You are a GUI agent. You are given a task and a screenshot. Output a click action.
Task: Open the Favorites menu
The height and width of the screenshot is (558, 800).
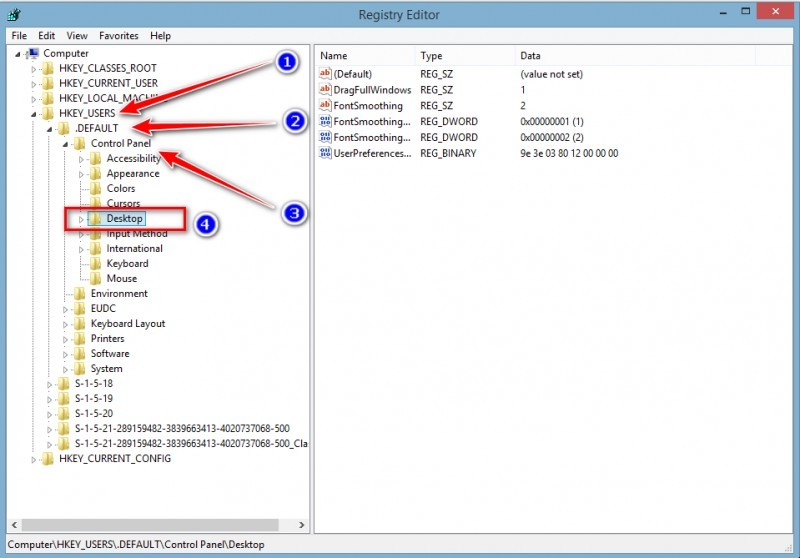click(118, 36)
